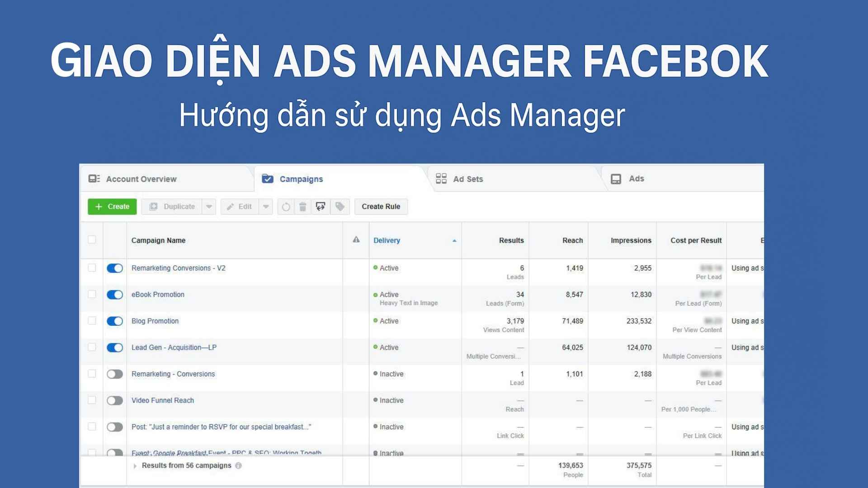Click the tag label icon
Screen dimensions: 868x488
click(x=340, y=206)
